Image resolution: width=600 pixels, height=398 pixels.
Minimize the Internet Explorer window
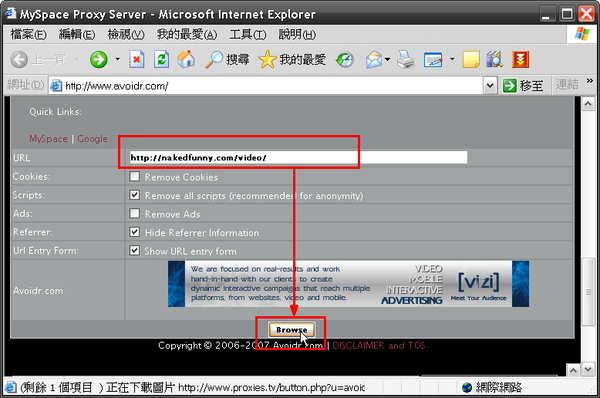[547, 14]
